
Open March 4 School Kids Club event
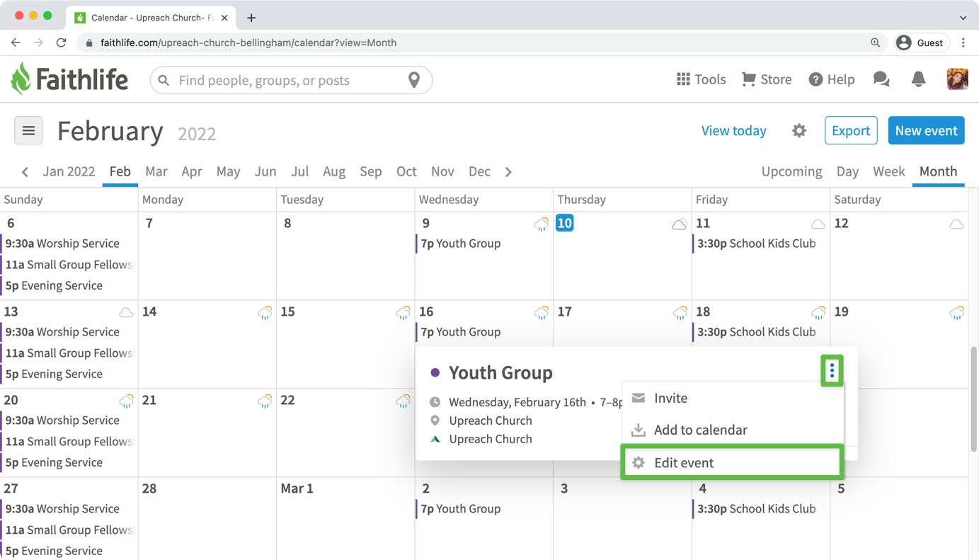click(756, 508)
